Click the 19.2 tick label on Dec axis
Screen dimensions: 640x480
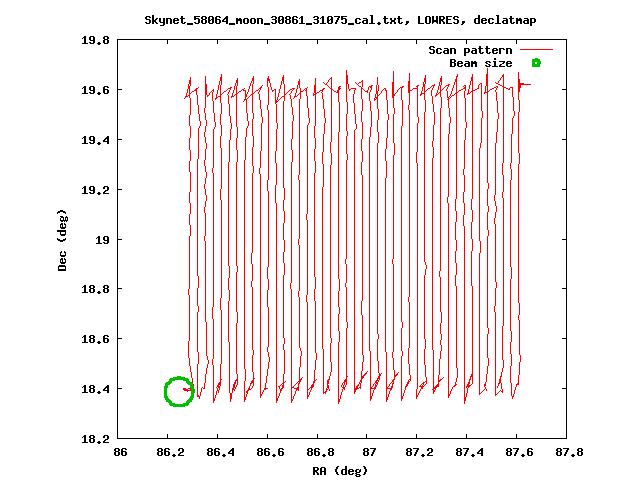(x=95, y=190)
